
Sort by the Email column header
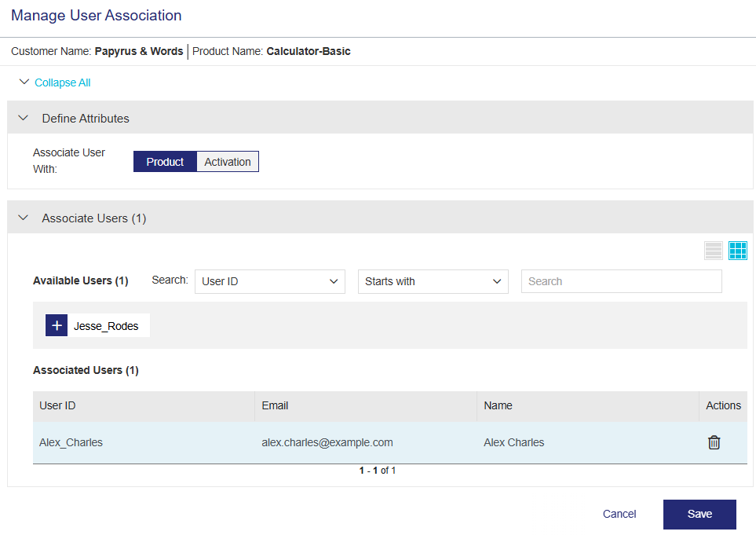pyautogui.click(x=275, y=406)
